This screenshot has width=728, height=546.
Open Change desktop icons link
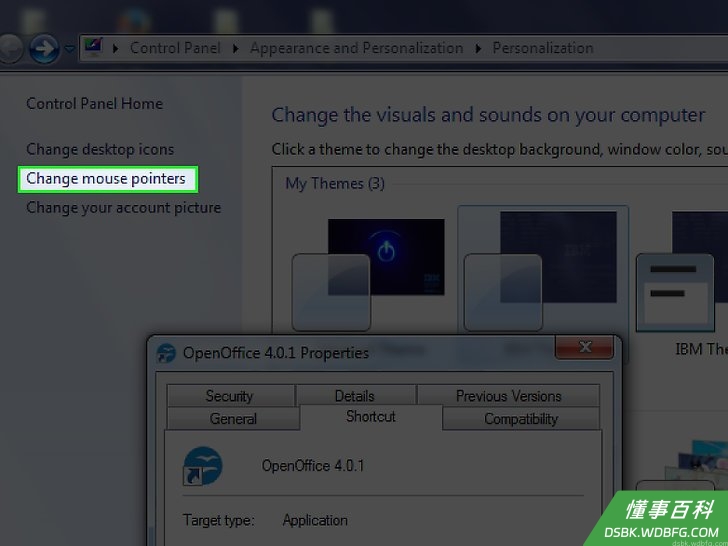(100, 149)
